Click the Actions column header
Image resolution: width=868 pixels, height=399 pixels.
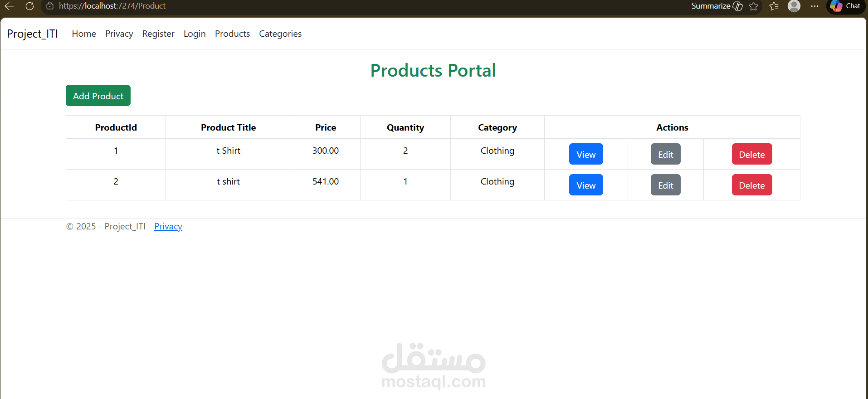[x=672, y=127]
